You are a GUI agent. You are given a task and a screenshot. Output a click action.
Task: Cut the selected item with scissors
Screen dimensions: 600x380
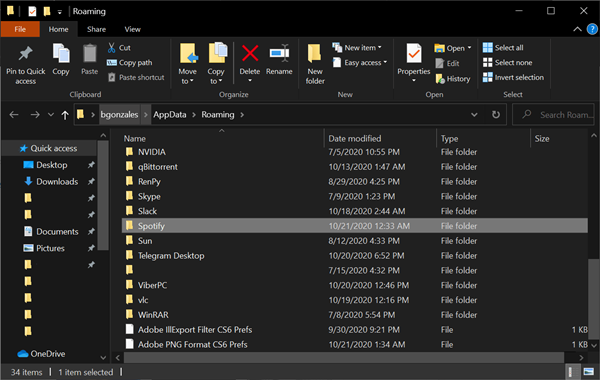pos(119,48)
